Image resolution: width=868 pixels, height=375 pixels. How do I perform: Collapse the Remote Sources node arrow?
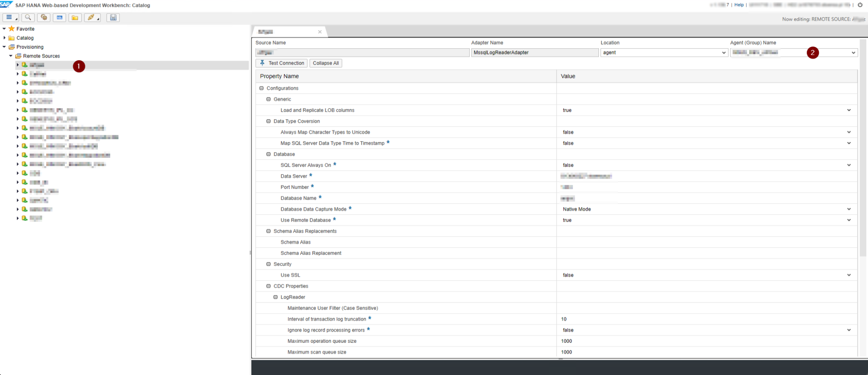[x=11, y=56]
